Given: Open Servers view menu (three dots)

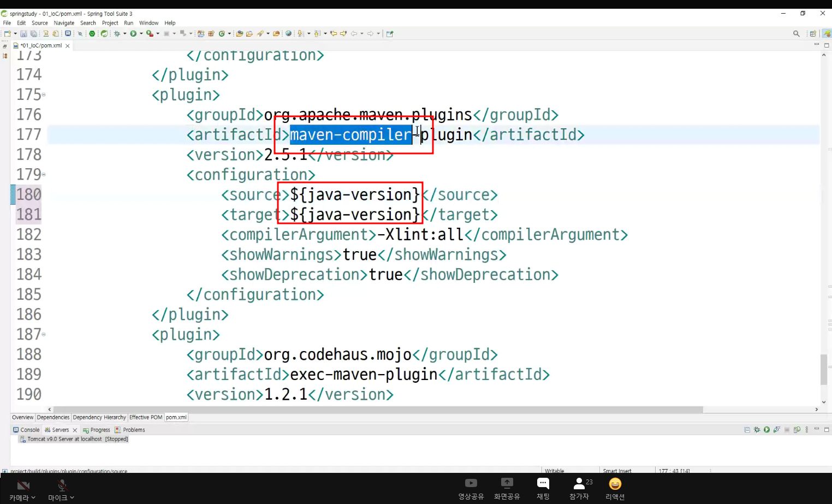Looking at the screenshot, I should pyautogui.click(x=807, y=430).
